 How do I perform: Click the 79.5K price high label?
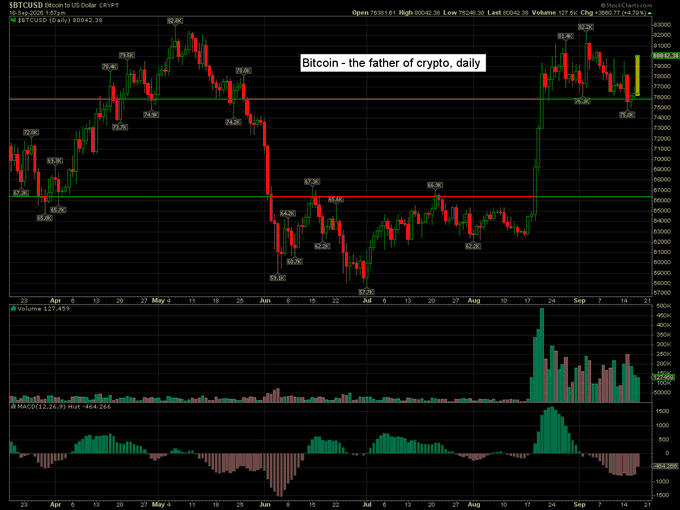point(127,56)
